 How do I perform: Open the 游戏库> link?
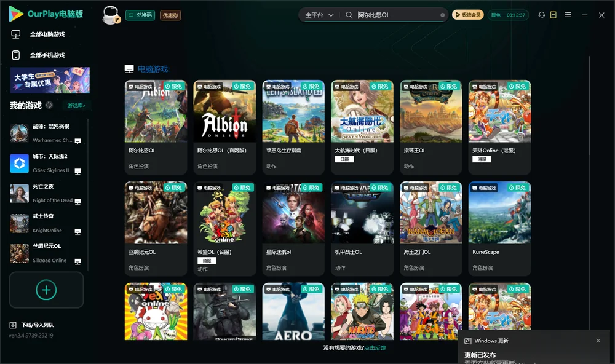point(76,105)
